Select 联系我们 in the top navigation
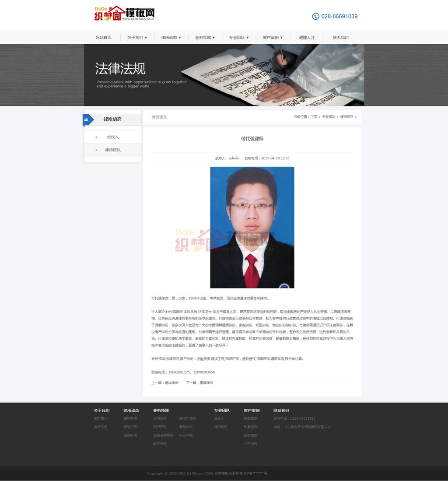The width and height of the screenshot is (448, 481). (340, 38)
